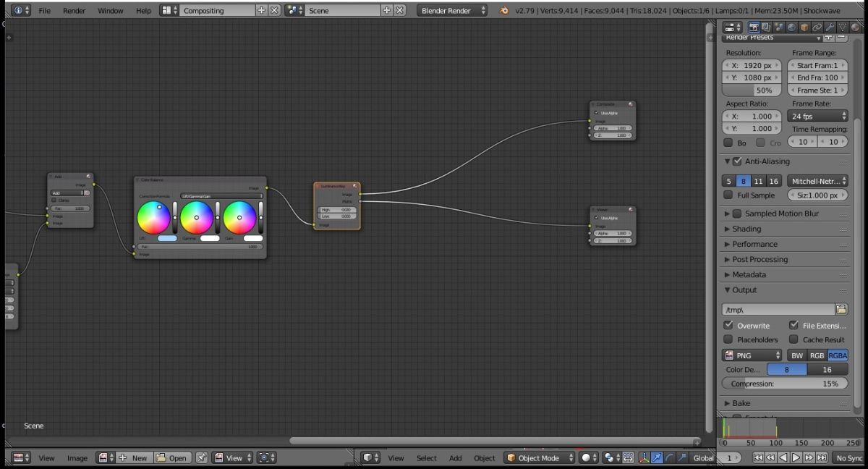
Task: Toggle the Full Sample checkbox
Action: 728,195
